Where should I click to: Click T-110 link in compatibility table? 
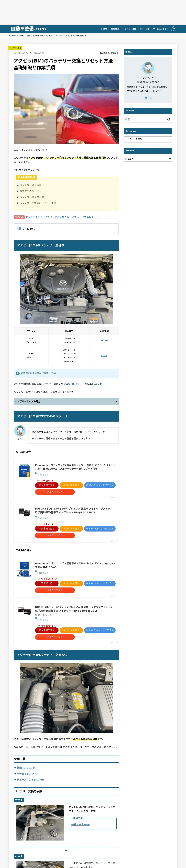tap(104, 340)
